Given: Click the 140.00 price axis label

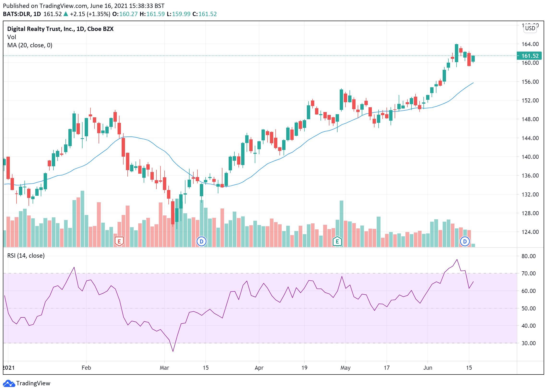Looking at the screenshot, I should (530, 157).
